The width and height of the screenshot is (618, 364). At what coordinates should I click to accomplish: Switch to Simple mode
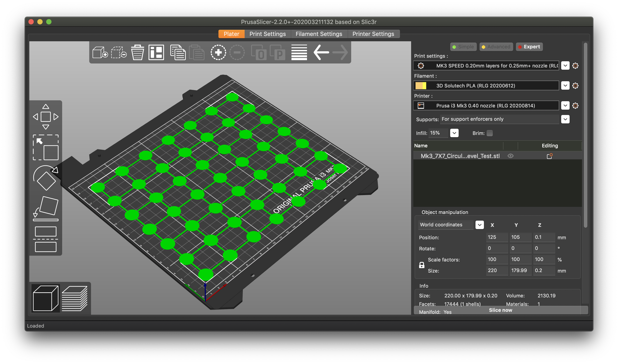coord(463,47)
